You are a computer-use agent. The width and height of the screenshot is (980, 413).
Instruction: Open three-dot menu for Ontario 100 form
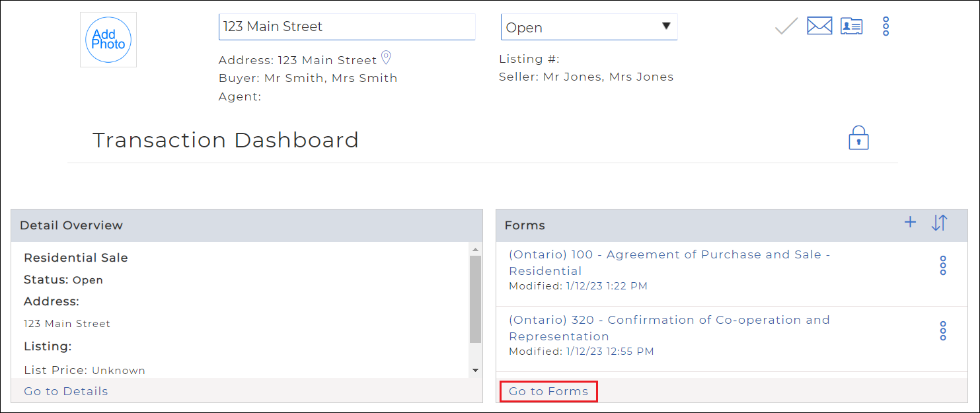pyautogui.click(x=943, y=266)
